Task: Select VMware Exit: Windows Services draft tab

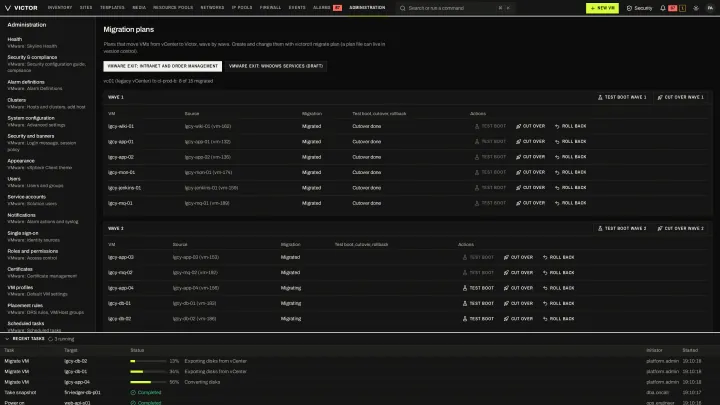Action: (276, 66)
